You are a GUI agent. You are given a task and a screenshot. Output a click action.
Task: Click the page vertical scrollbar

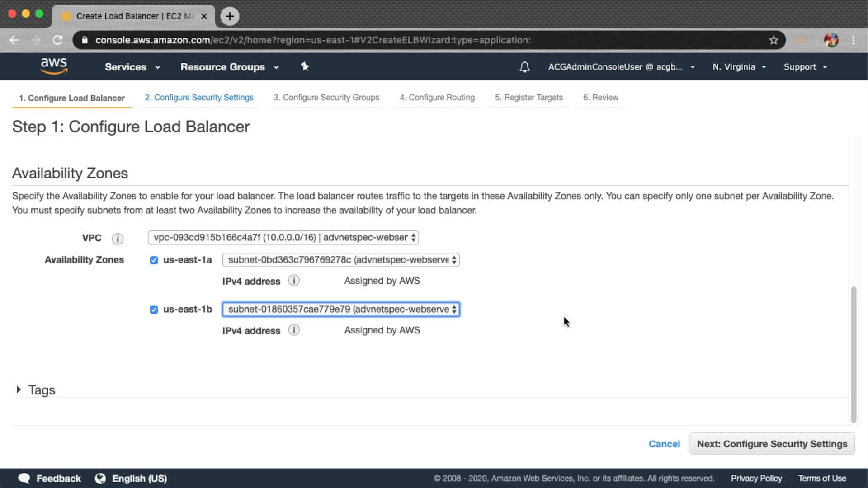click(x=854, y=355)
